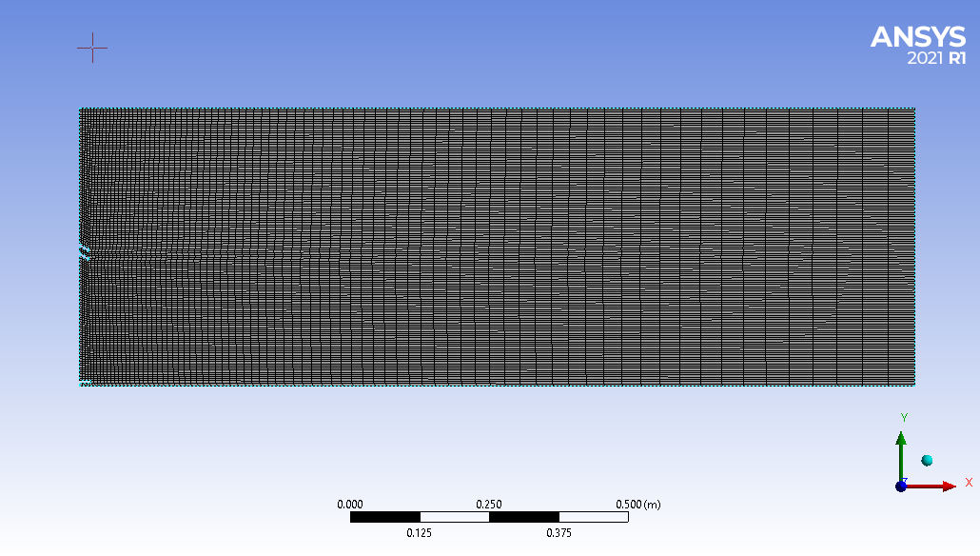Click the 0.125 label below scale ruler
The width and height of the screenshot is (980, 556).
(x=420, y=533)
